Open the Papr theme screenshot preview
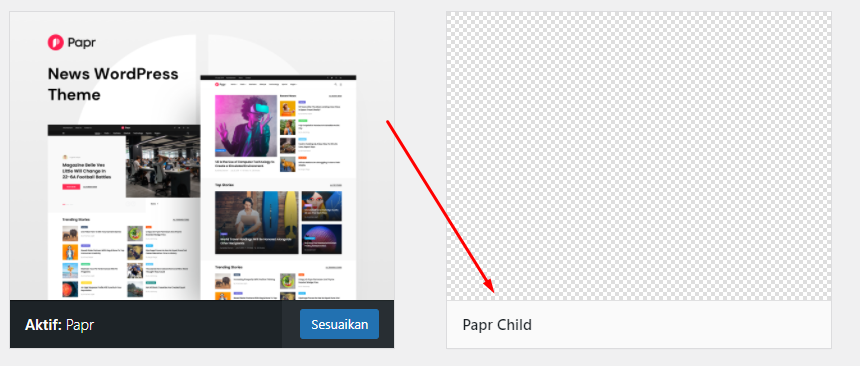This screenshot has height=366, width=860. click(x=202, y=156)
